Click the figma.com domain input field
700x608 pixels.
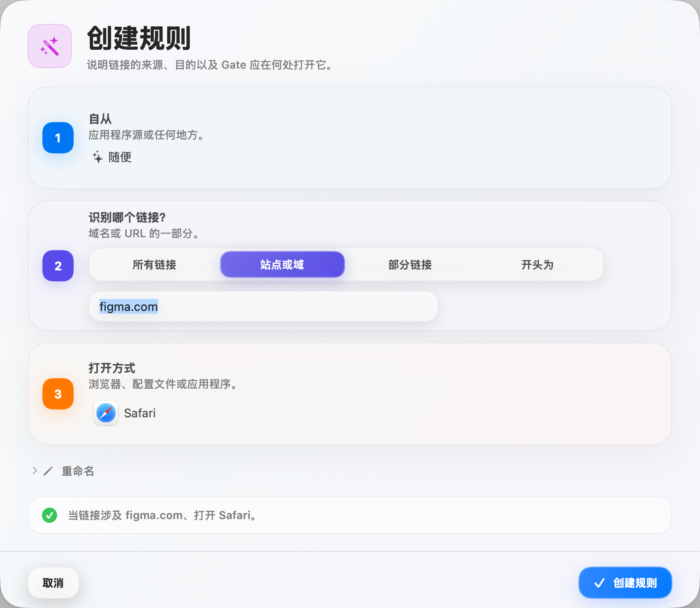coord(263,306)
